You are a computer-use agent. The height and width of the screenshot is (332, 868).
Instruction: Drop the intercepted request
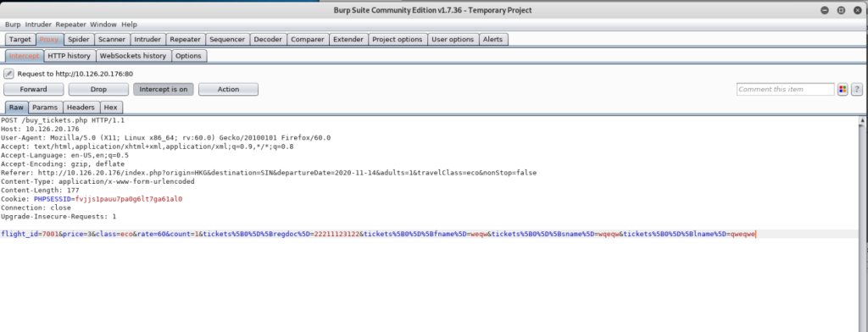click(98, 89)
